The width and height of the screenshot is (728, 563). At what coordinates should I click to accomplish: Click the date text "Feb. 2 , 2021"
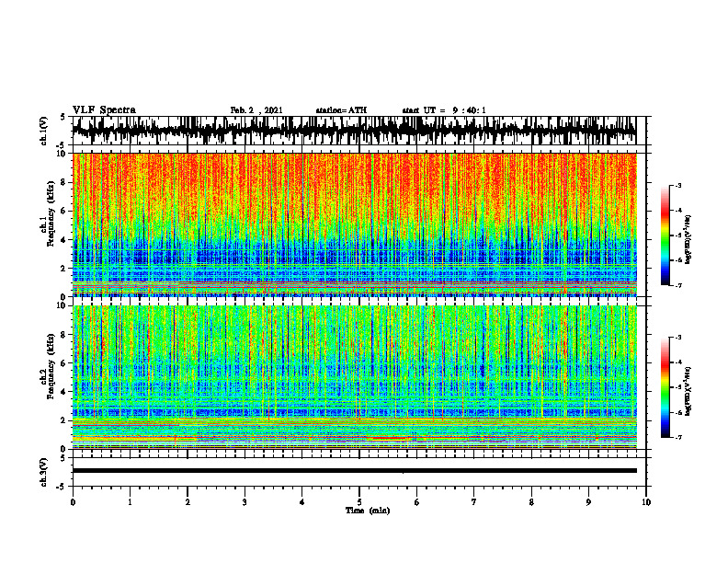[256, 110]
